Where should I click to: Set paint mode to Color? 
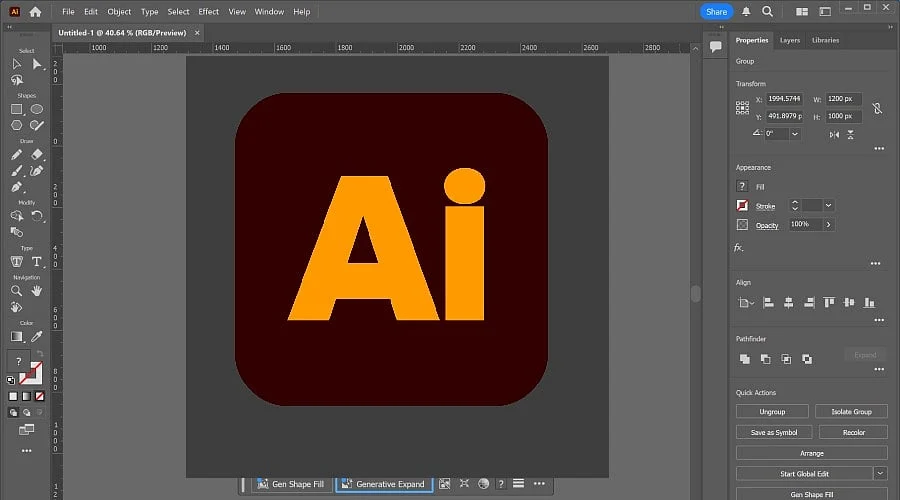(x=13, y=396)
